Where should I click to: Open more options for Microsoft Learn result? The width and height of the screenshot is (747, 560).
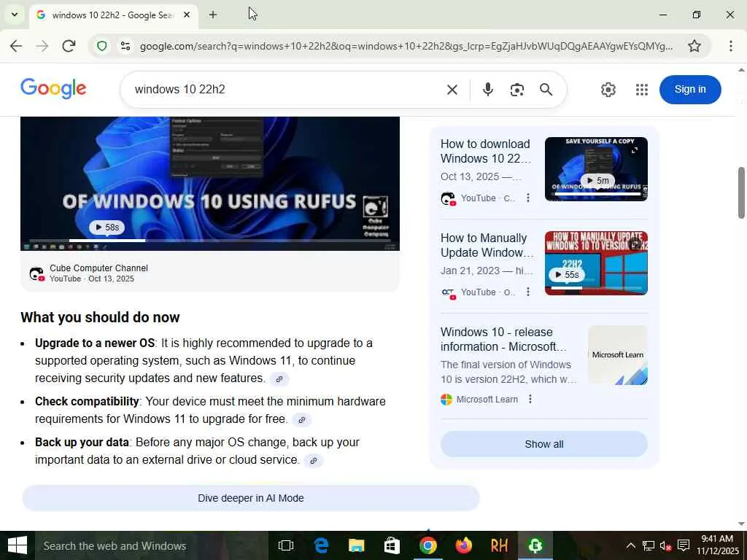pyautogui.click(x=530, y=399)
